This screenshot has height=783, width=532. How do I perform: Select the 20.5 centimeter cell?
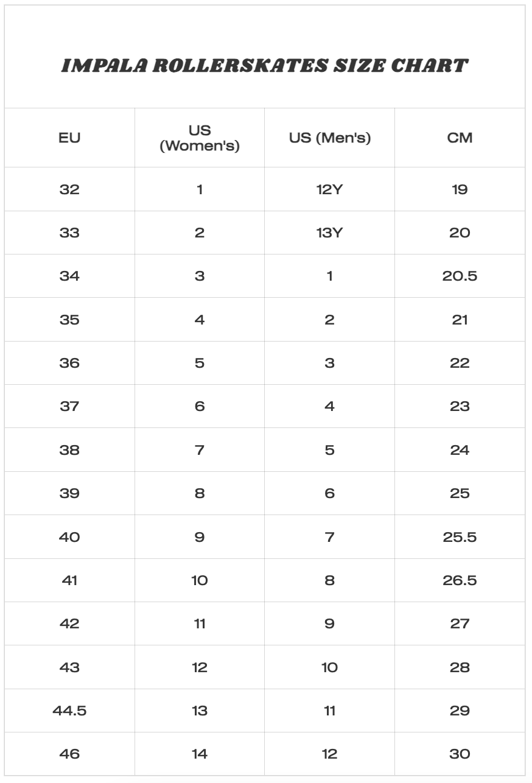point(460,276)
